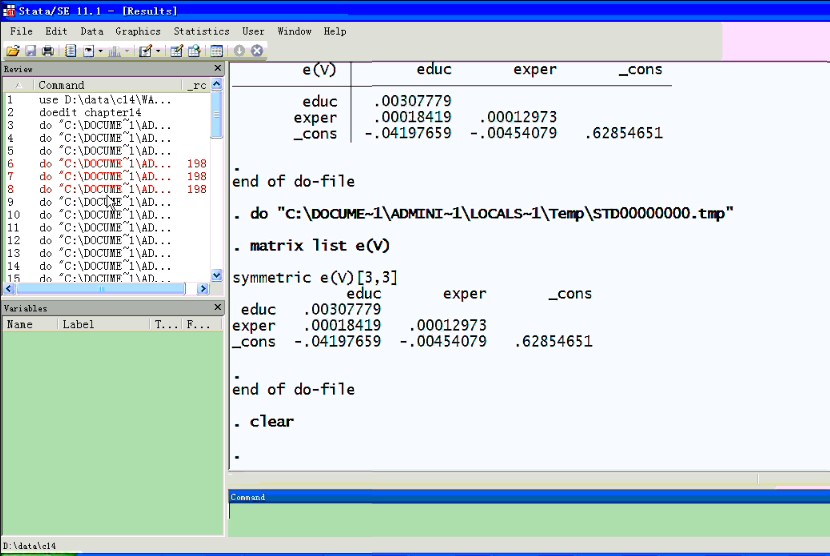
Task: Open the Help menu
Action: [x=335, y=31]
